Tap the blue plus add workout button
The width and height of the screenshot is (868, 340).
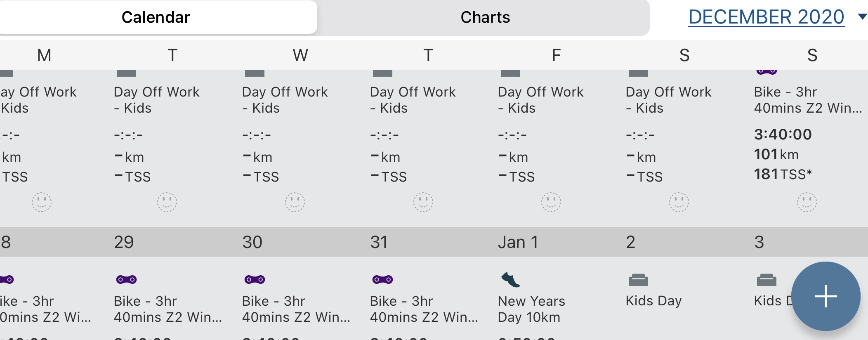(826, 296)
